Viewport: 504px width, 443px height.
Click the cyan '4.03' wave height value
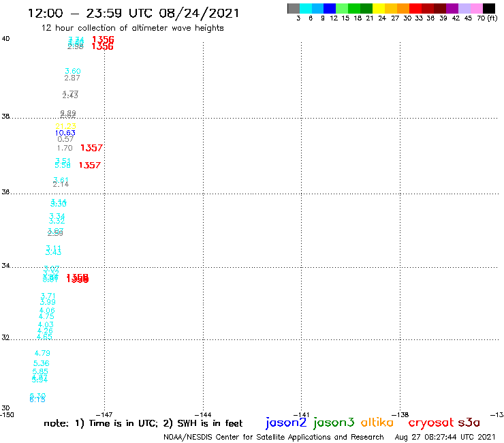(x=46, y=325)
